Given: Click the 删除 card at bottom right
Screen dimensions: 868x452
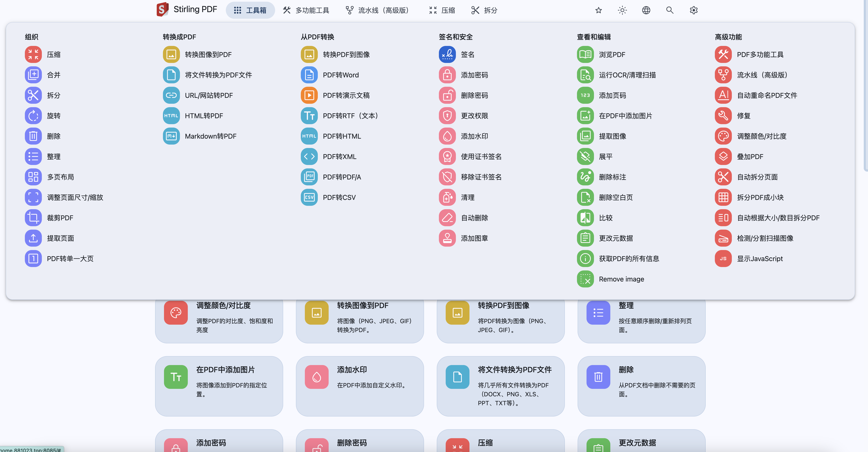Looking at the screenshot, I should pos(641,386).
